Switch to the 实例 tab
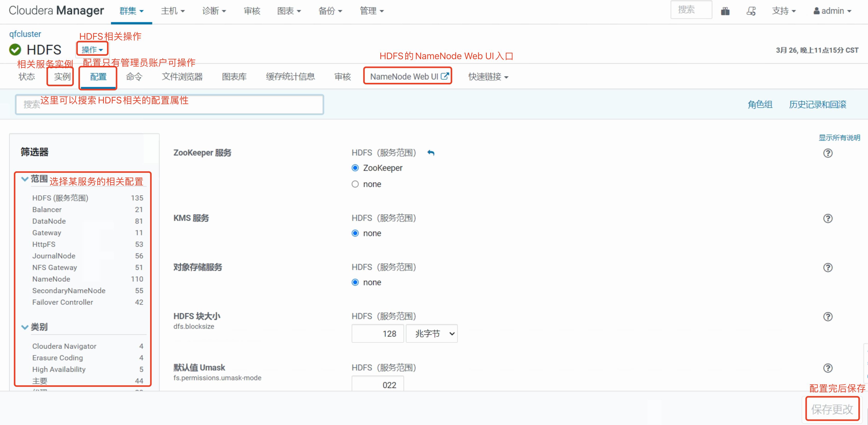The width and height of the screenshot is (868, 425). pyautogui.click(x=62, y=77)
